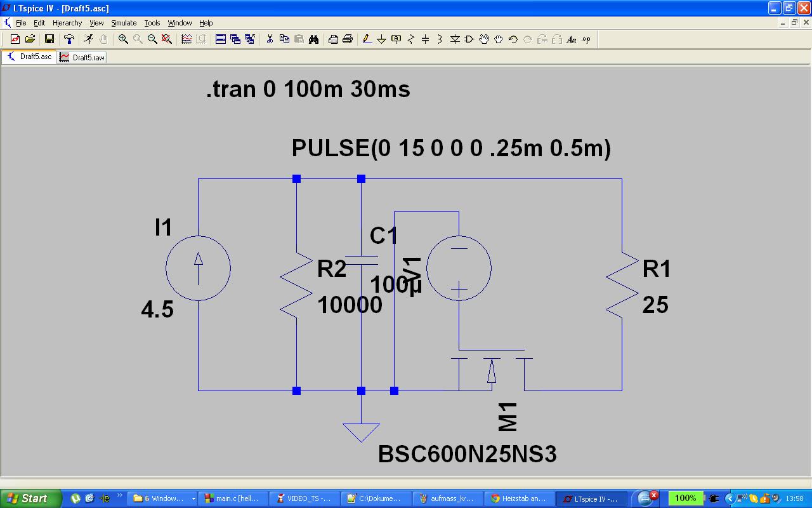Run the simulation with the running man icon
The height and width of the screenshot is (508, 812).
tap(88, 39)
